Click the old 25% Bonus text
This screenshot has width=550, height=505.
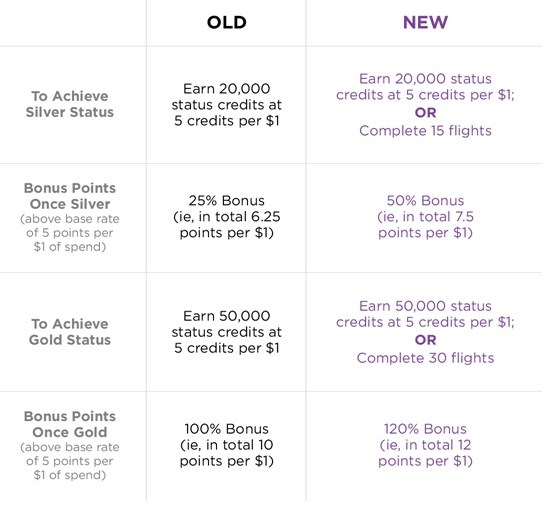[x=227, y=201]
